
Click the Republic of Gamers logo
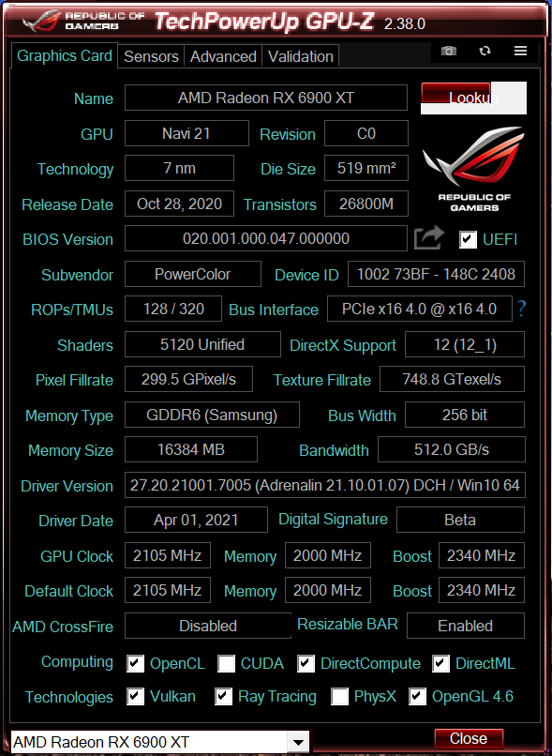(x=474, y=169)
